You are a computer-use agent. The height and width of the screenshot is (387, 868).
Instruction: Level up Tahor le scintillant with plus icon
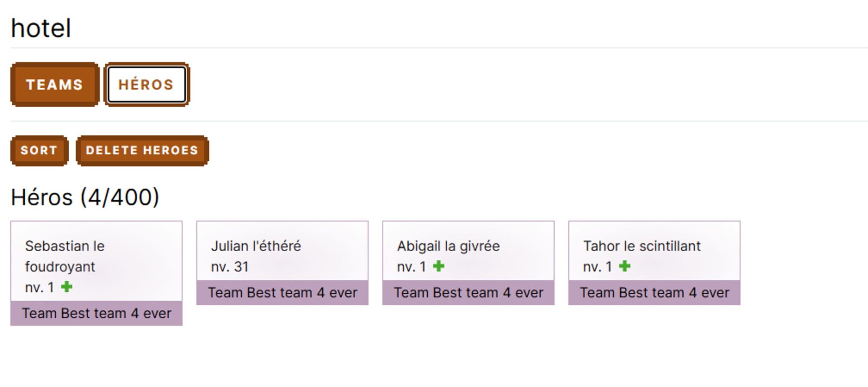[624, 266]
